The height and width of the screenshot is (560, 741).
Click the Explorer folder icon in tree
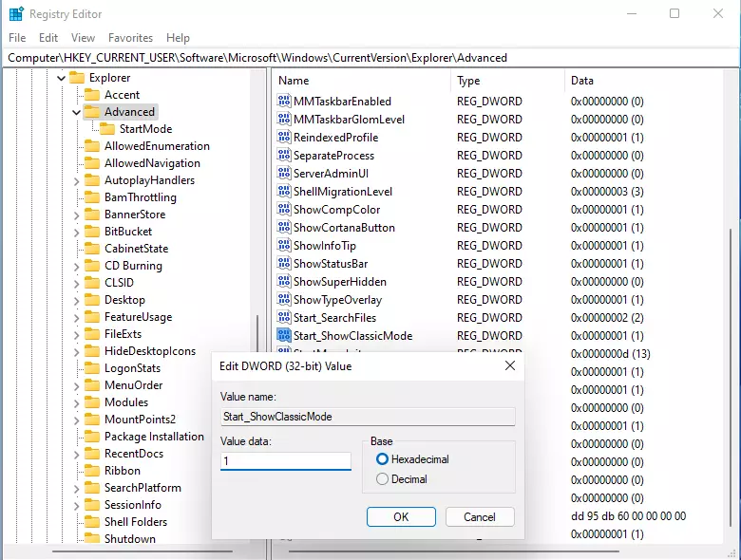pos(77,78)
